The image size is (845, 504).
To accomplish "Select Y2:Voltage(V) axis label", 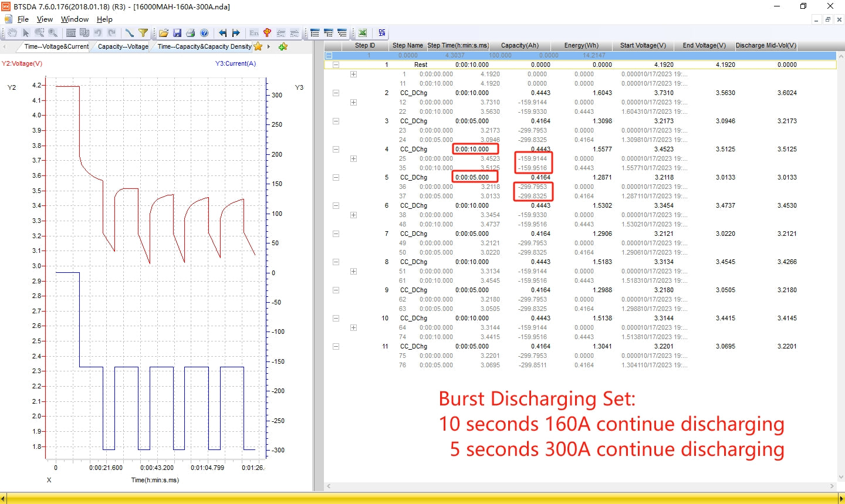I will (x=22, y=63).
